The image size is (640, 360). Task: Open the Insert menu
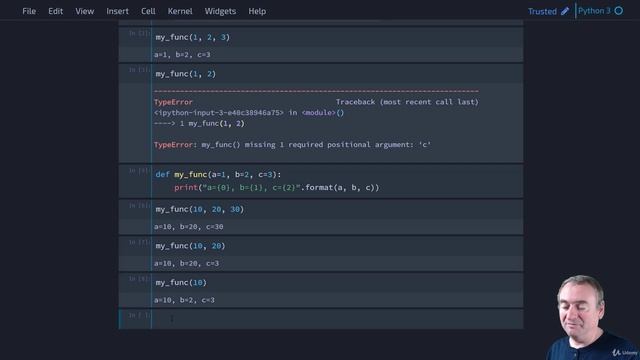pyautogui.click(x=118, y=11)
